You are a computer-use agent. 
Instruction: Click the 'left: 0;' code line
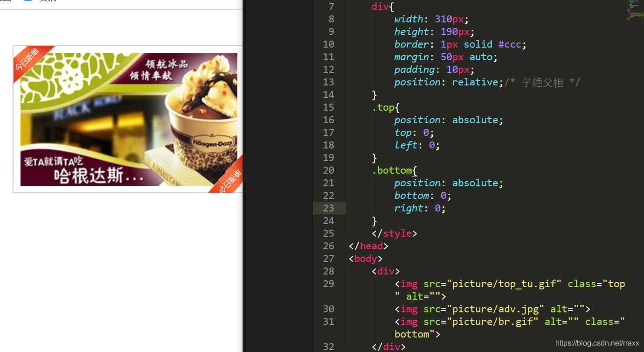[417, 145]
